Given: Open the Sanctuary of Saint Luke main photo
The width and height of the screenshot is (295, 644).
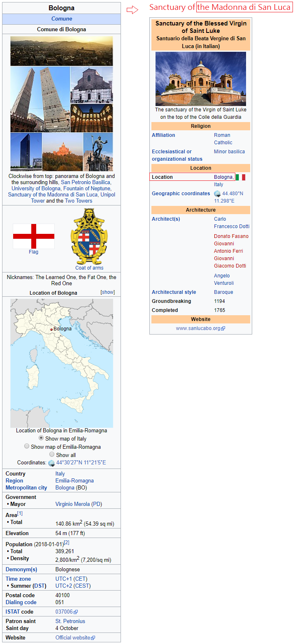Looking at the screenshot, I should (201, 79).
